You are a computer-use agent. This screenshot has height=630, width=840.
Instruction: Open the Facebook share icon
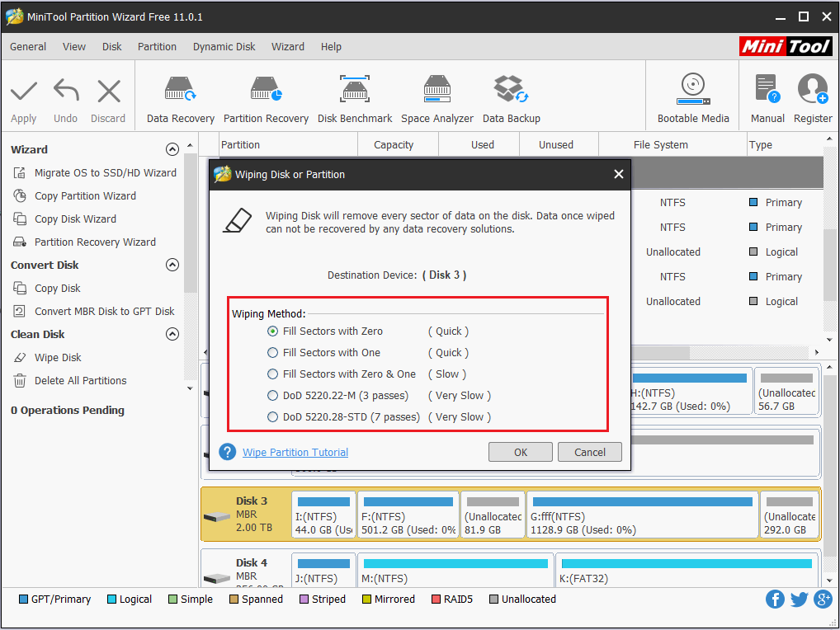775,599
